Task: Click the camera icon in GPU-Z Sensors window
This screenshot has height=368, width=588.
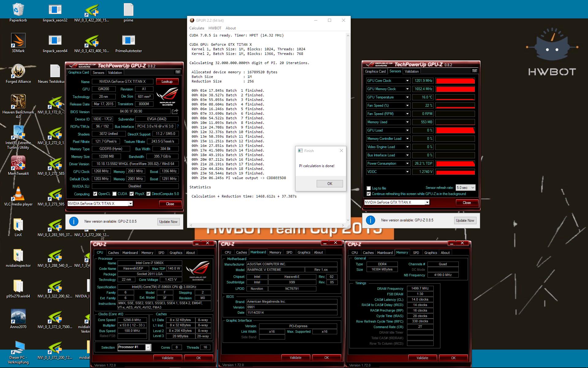Action: click(x=474, y=71)
